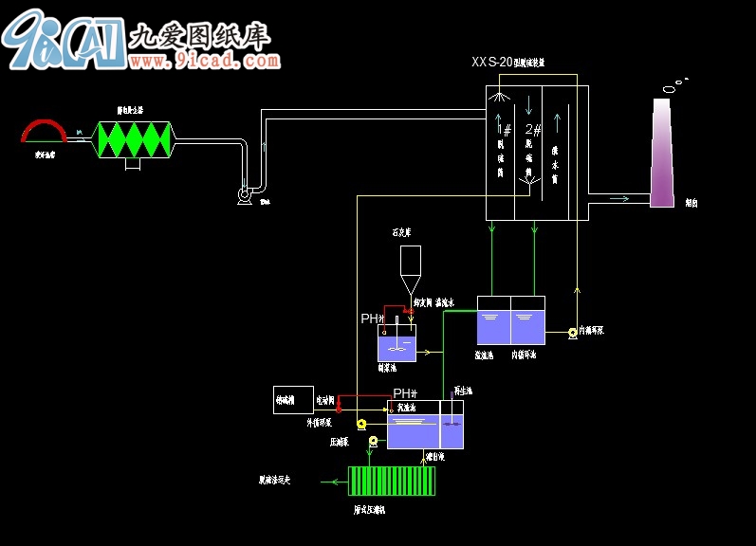Select the yellow outer circulation pump
The width and height of the screenshot is (756, 546).
[x=361, y=425]
